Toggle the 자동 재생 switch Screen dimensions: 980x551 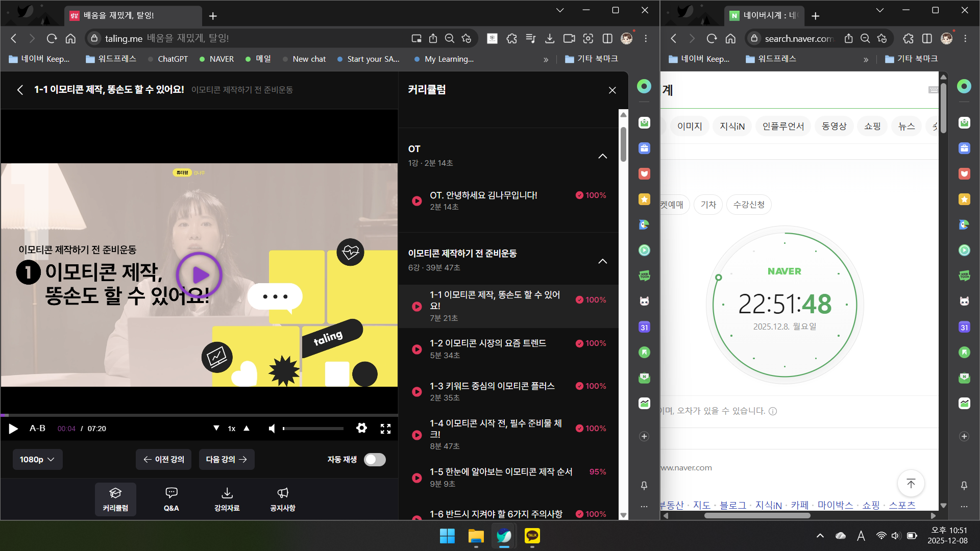tap(375, 460)
